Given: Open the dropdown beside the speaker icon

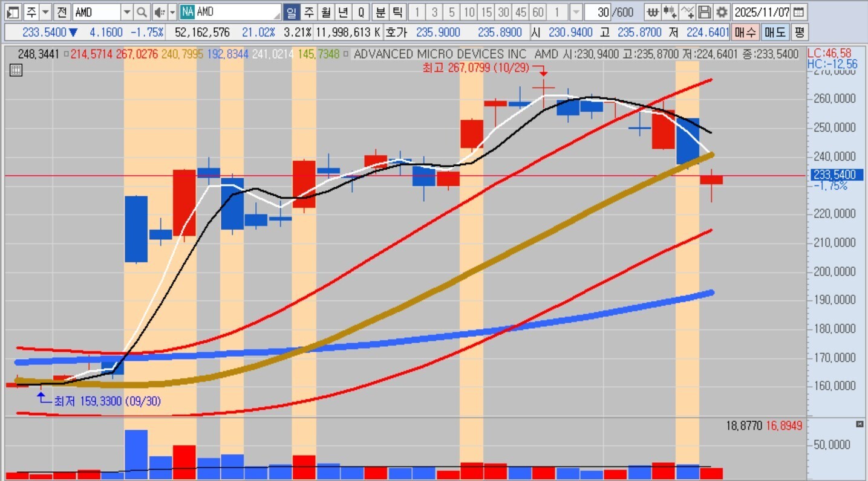Looking at the screenshot, I should (x=172, y=11).
